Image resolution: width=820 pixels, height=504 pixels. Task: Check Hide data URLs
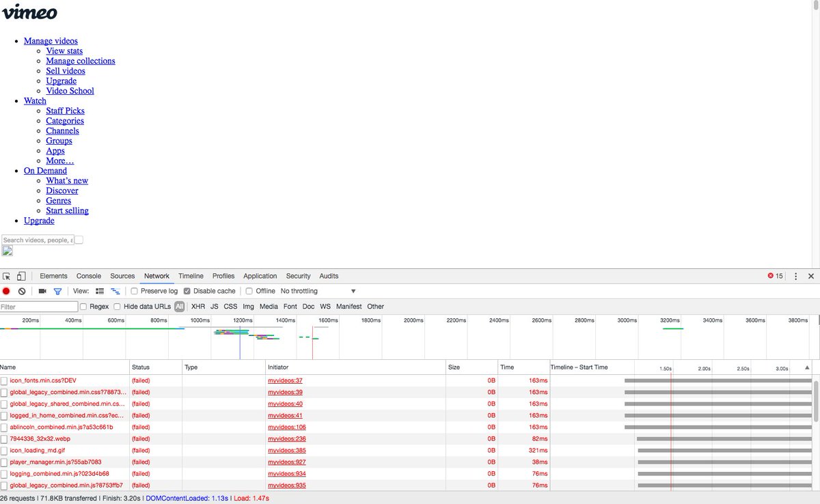[117, 307]
